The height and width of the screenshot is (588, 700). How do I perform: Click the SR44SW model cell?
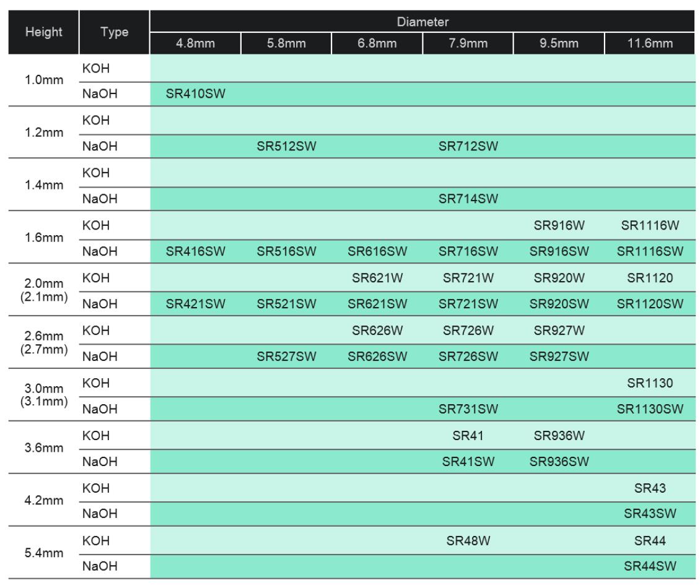click(649, 566)
